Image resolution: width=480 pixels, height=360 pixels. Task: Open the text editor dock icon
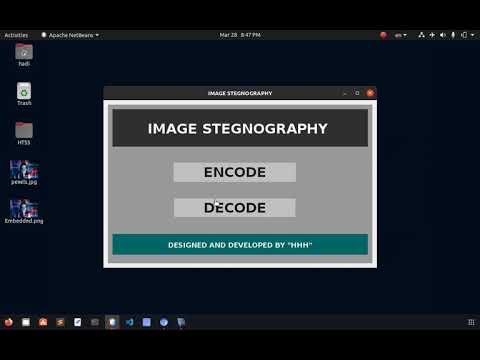tap(78, 322)
